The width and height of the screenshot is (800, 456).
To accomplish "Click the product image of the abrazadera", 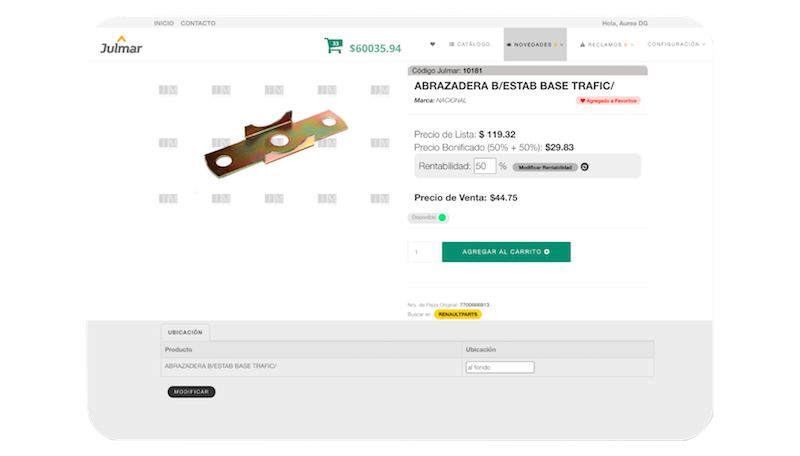I will coord(276,144).
